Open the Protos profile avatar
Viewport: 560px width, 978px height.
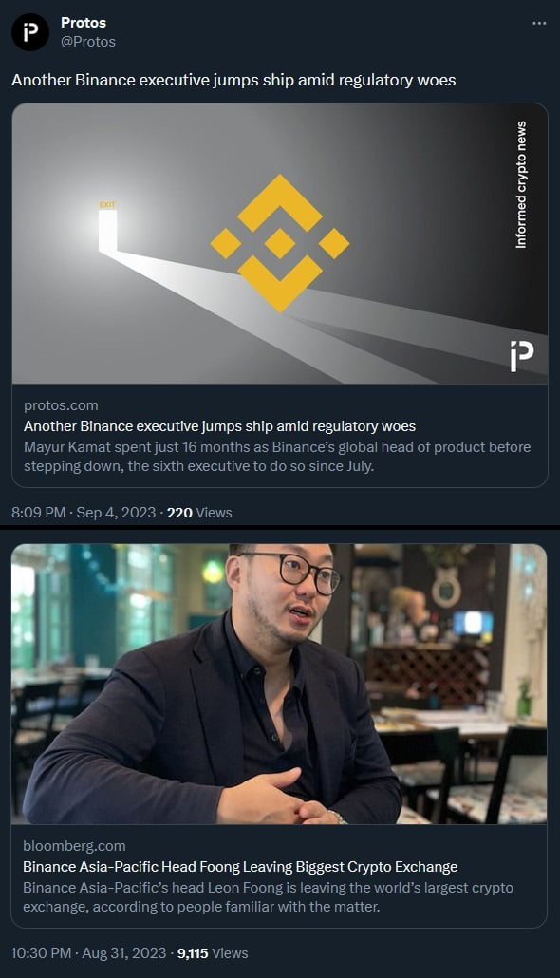click(x=30, y=32)
